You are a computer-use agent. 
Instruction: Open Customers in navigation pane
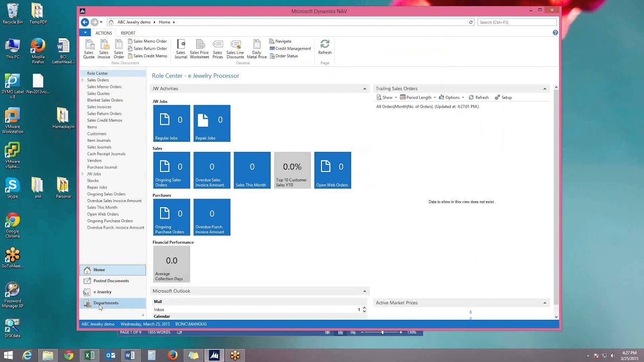point(97,134)
